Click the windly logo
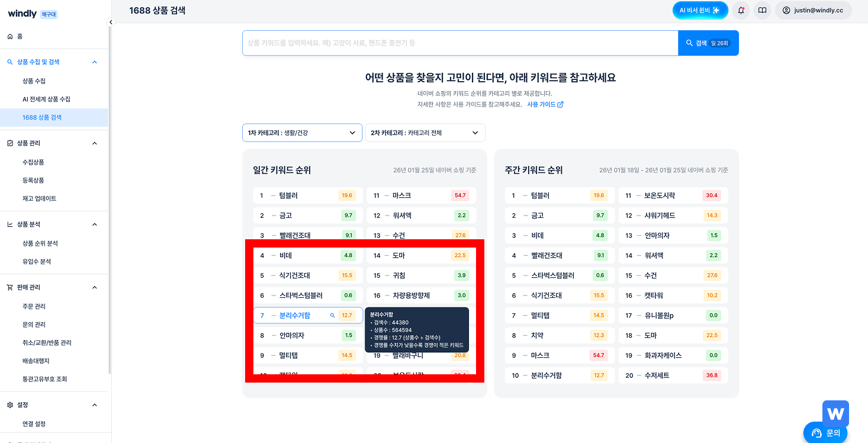The height and width of the screenshot is (443, 868). pyautogui.click(x=22, y=12)
